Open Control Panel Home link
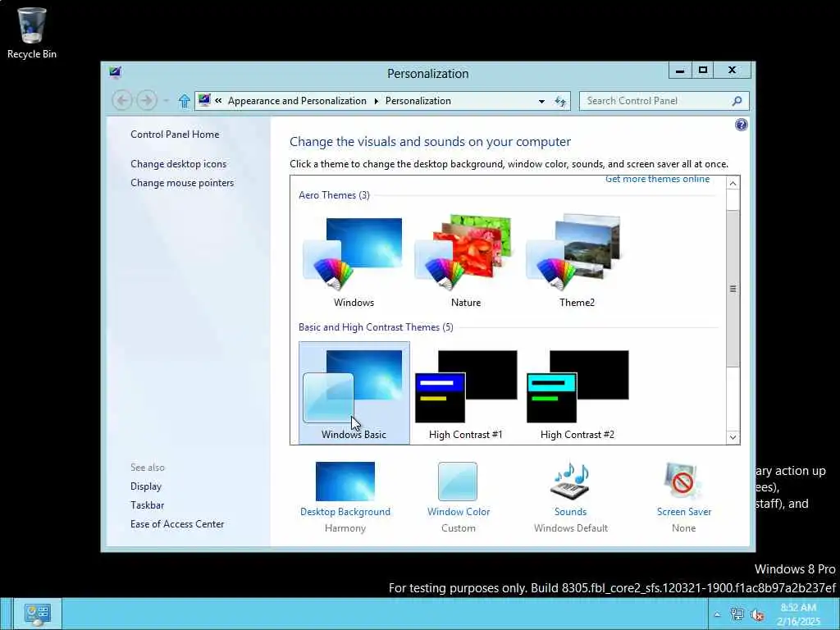The height and width of the screenshot is (630, 840). click(x=175, y=135)
